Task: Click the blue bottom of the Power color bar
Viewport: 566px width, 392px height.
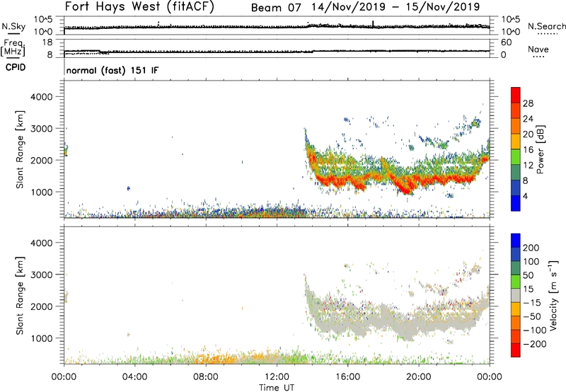Action: click(x=516, y=203)
